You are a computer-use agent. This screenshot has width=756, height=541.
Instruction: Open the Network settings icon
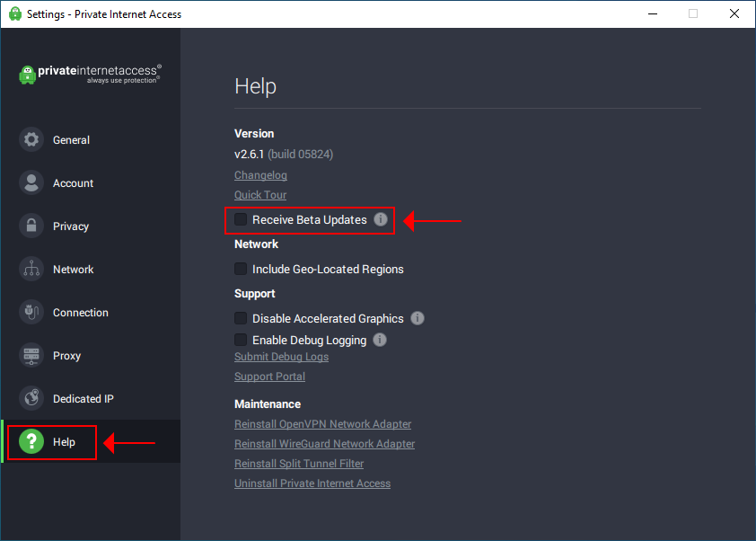tap(31, 270)
